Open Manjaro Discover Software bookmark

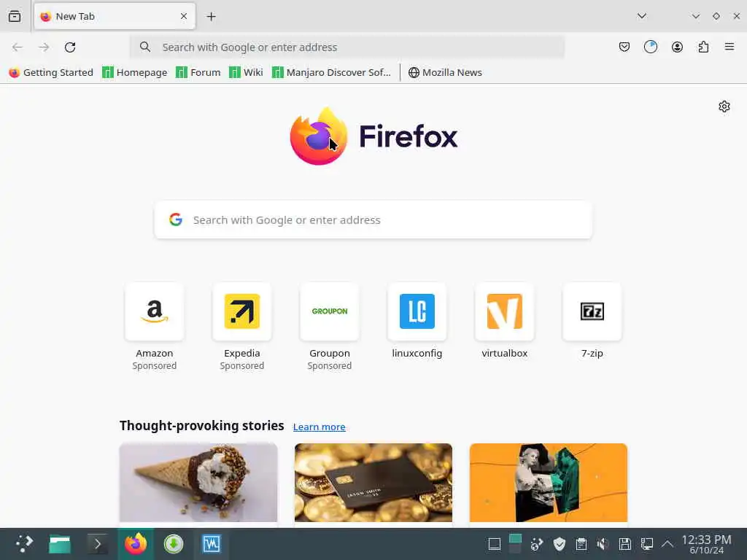click(331, 72)
